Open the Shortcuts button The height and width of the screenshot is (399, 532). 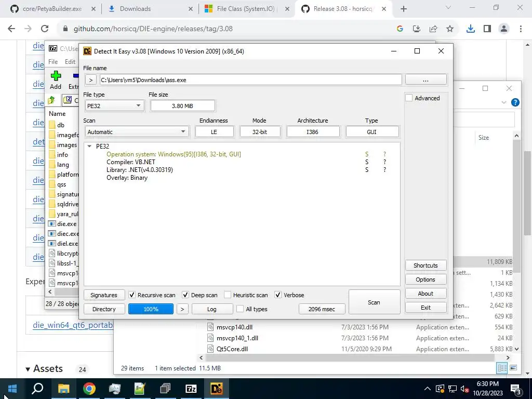pos(425,265)
